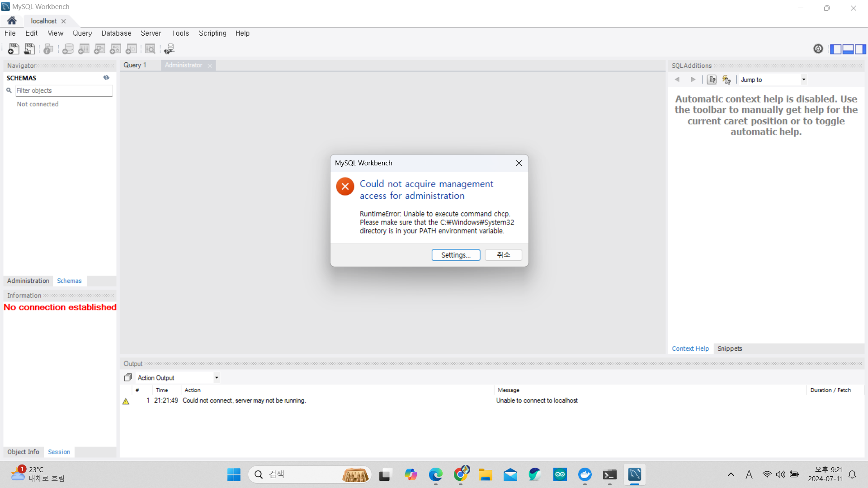This screenshot has height=488, width=868.
Task: Open File Explorer from taskbar
Action: [x=486, y=474]
